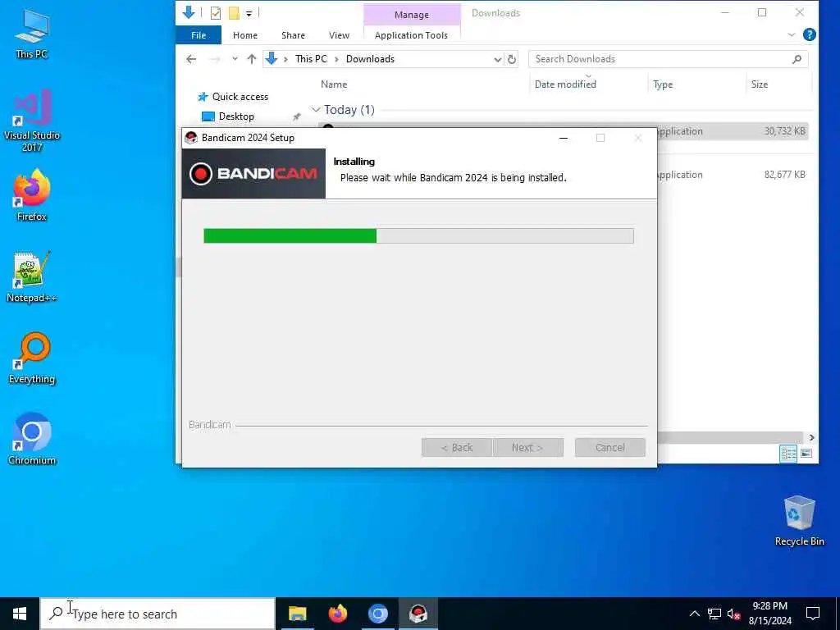Show hidden system tray icons

(x=694, y=614)
